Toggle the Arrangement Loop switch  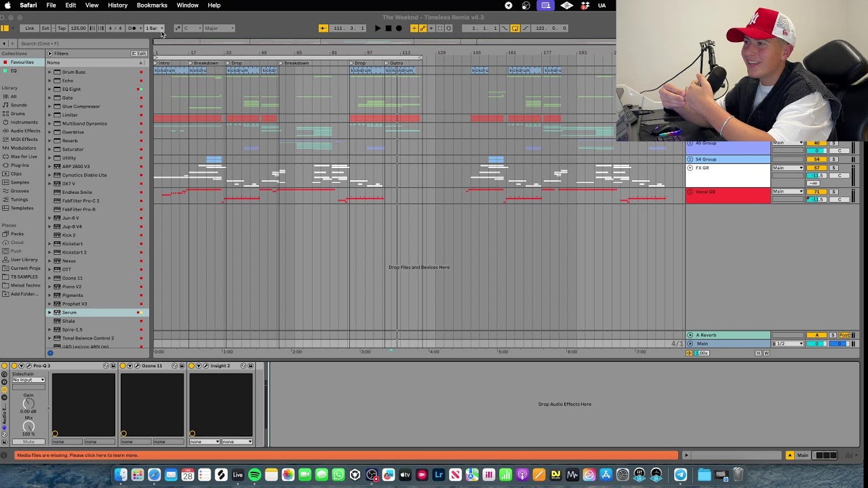point(515,28)
